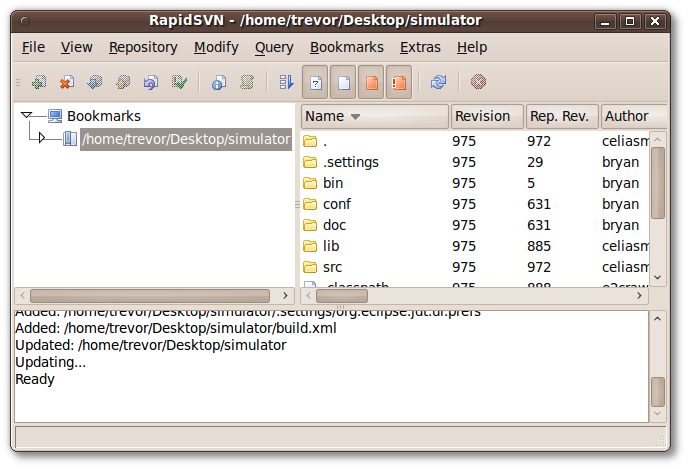
Task: Click file list horizontal scrollbar thumb
Action: coord(342,296)
